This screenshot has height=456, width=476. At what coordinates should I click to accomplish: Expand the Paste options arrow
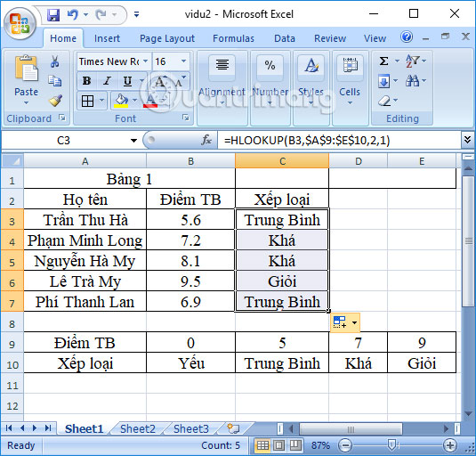click(27, 103)
